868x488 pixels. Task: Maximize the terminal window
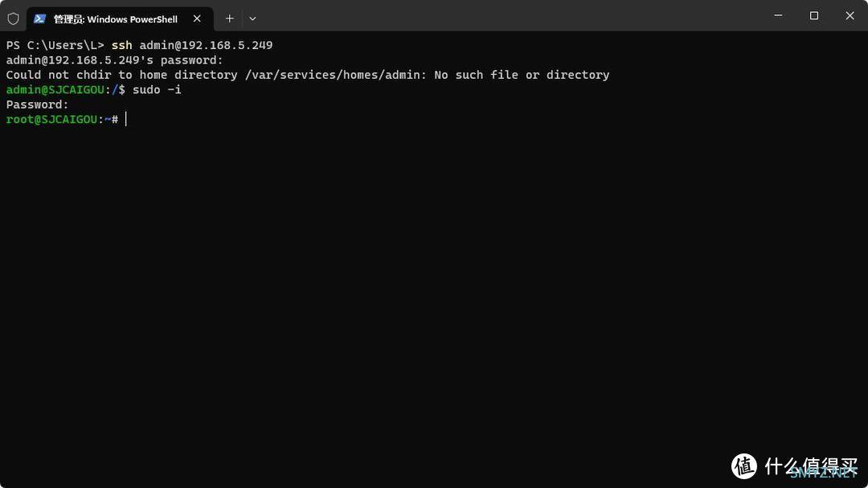[x=813, y=15]
